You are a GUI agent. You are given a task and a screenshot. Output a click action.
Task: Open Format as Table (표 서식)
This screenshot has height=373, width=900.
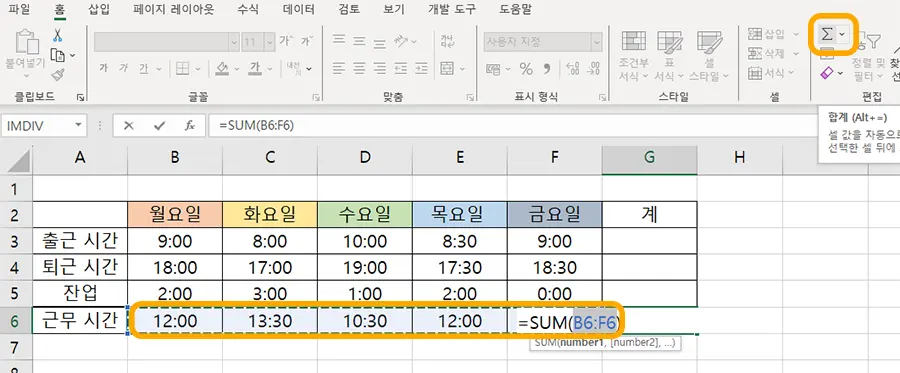669,55
